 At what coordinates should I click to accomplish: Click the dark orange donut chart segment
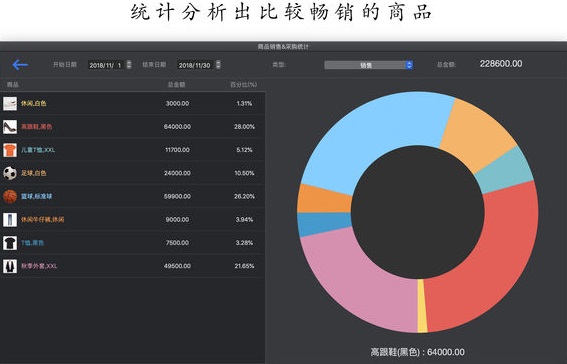pyautogui.click(x=323, y=200)
